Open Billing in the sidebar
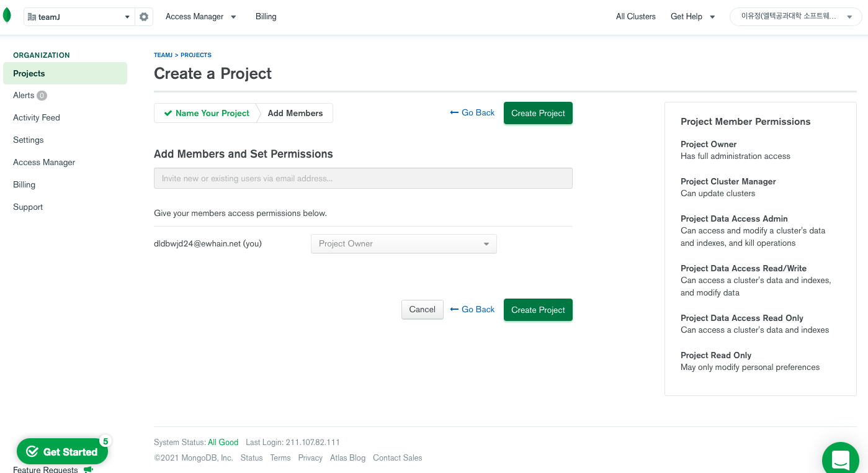 point(24,185)
